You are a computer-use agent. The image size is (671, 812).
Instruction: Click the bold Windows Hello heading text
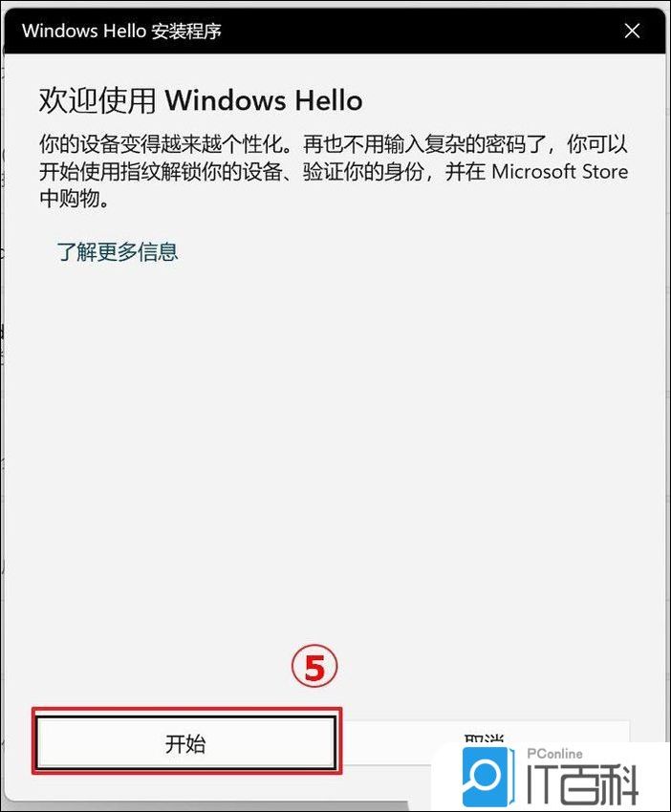pyautogui.click(x=264, y=100)
